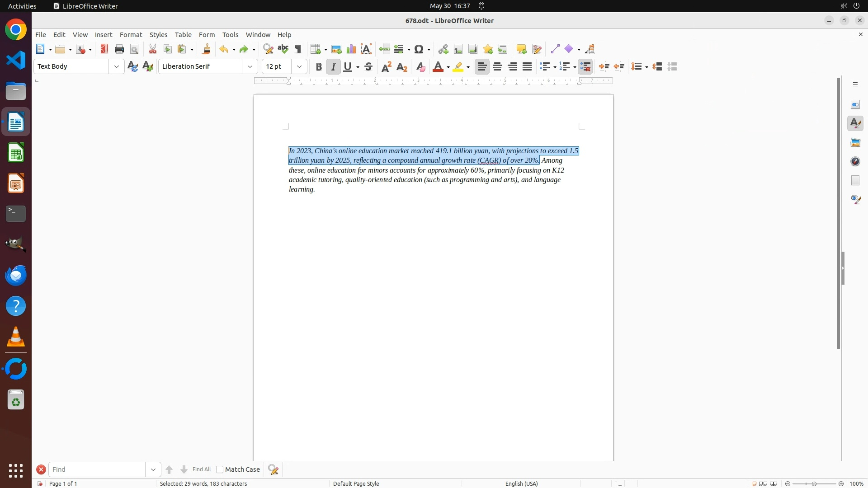
Task: Toggle formatting marks pilcrow icon
Action: (x=298, y=49)
